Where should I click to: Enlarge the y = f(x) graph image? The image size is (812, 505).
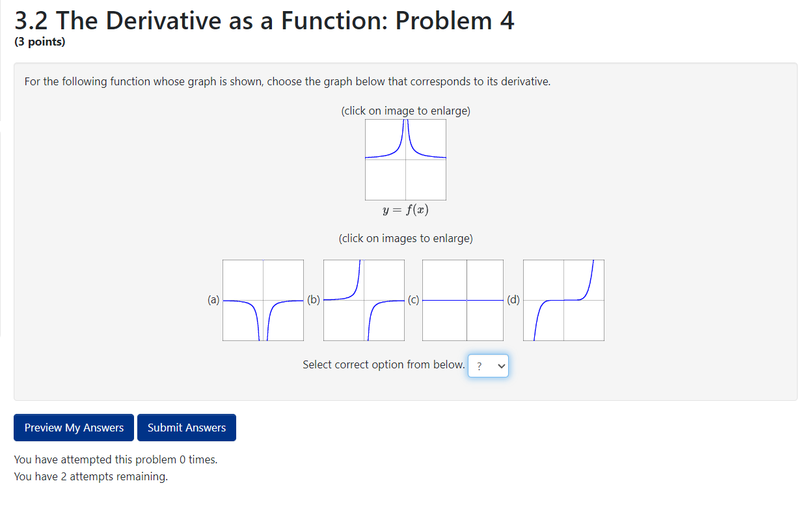point(405,160)
